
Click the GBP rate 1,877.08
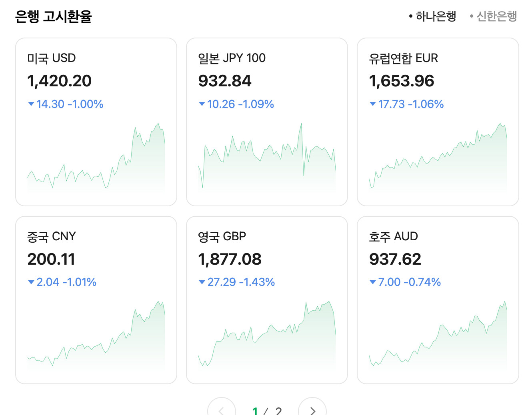coord(230,259)
